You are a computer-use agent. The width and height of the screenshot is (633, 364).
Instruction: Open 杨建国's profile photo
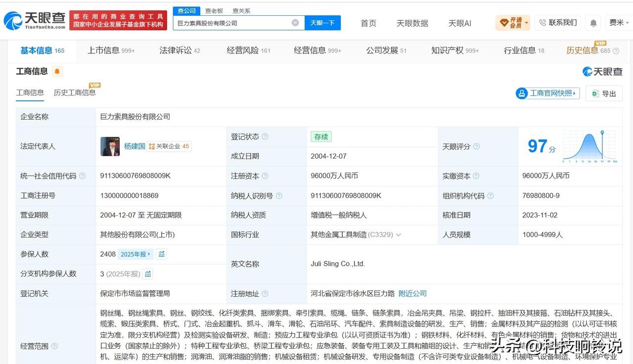pos(110,147)
